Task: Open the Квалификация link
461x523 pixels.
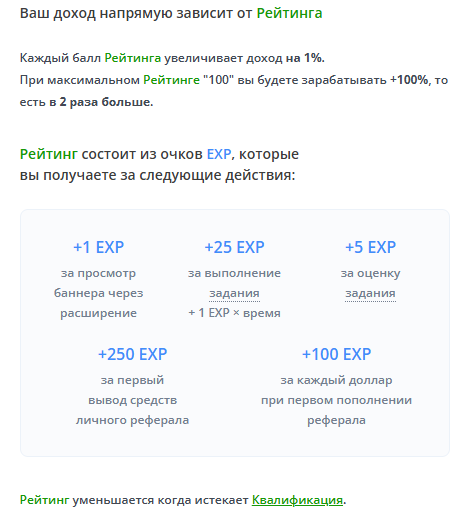Action: (x=297, y=500)
